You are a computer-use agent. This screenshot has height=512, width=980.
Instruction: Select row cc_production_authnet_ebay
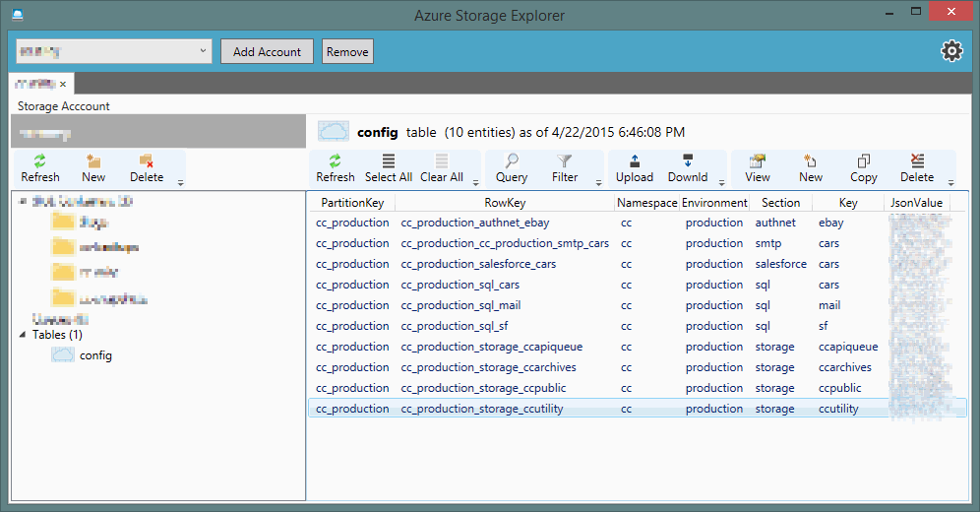click(x=638, y=223)
